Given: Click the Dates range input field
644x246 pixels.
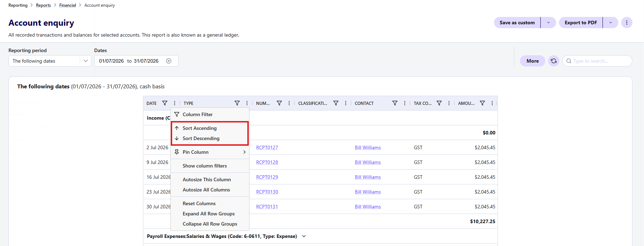Looking at the screenshot, I should coord(136,61).
